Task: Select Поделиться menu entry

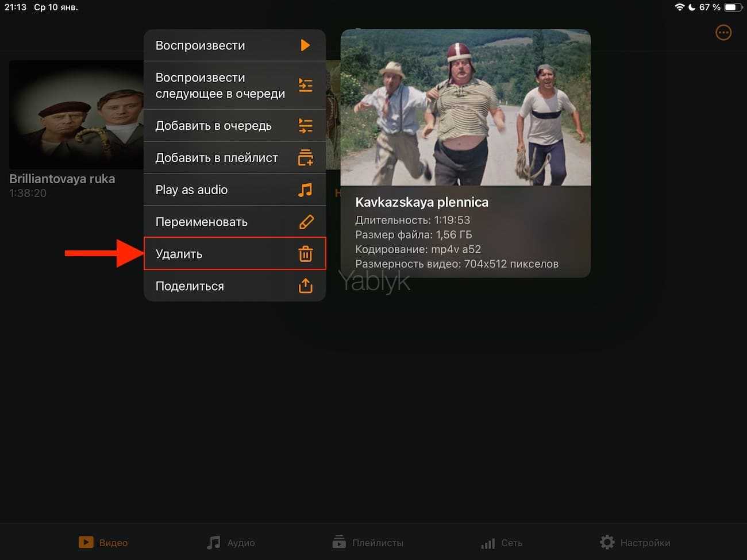Action: (190, 286)
